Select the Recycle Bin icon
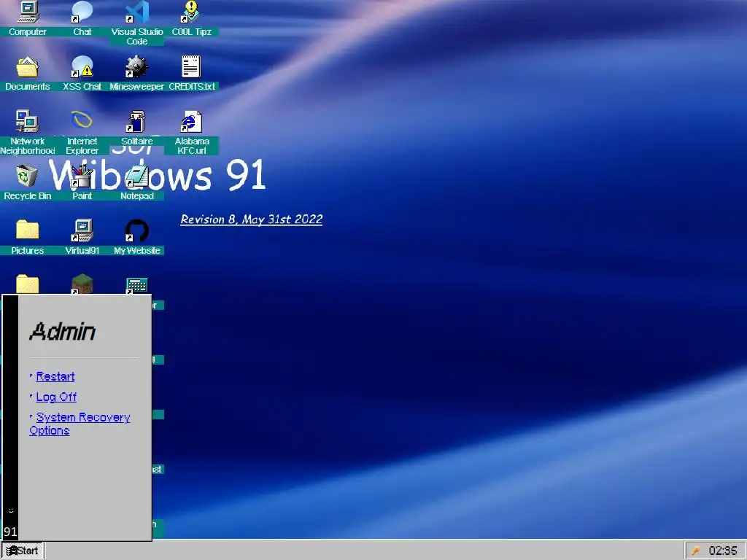Screen dimensions: 747x560 [27, 183]
